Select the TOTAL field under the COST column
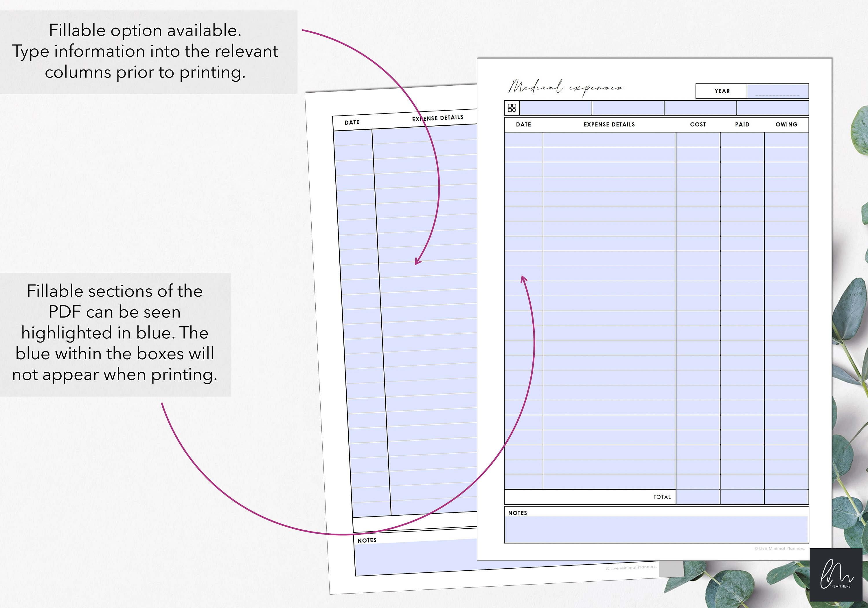The height and width of the screenshot is (608, 868). (x=698, y=497)
